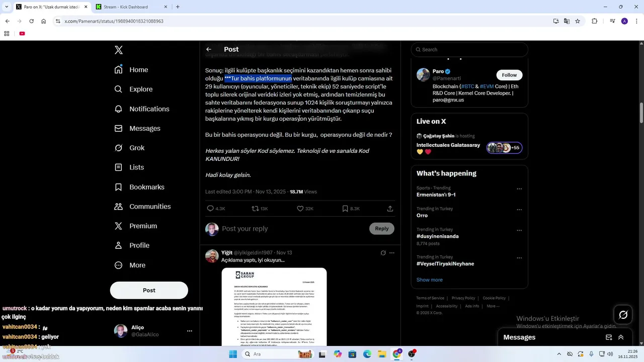Open Terms of Service footer link

(430, 298)
